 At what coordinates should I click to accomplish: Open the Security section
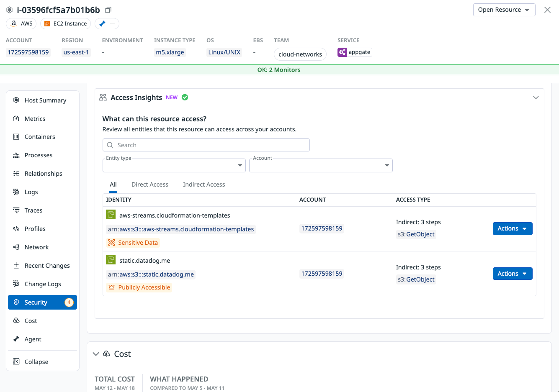tap(36, 302)
